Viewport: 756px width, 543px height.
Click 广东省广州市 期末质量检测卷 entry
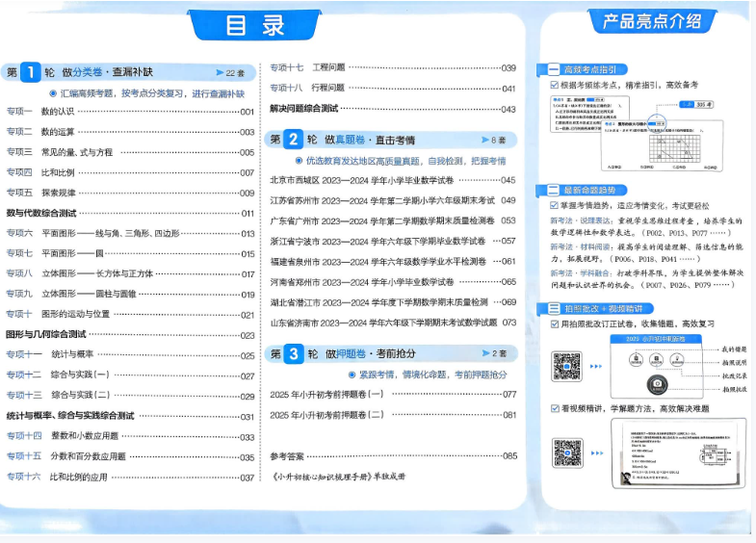[x=393, y=220]
